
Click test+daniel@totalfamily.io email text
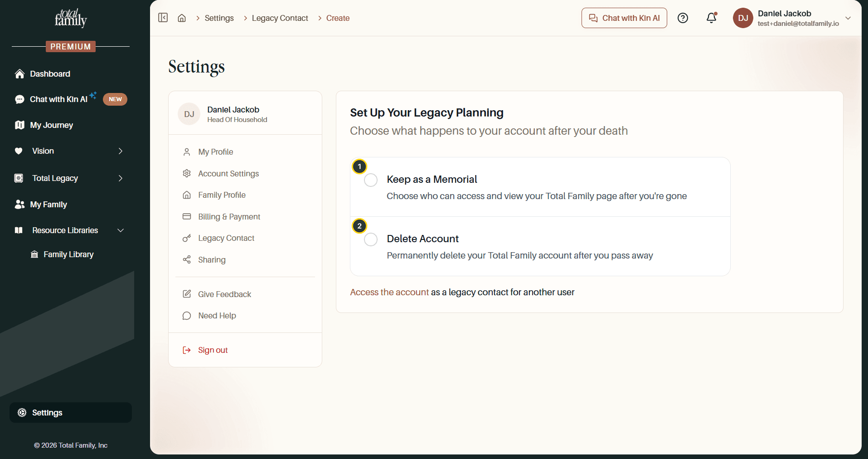[798, 24]
